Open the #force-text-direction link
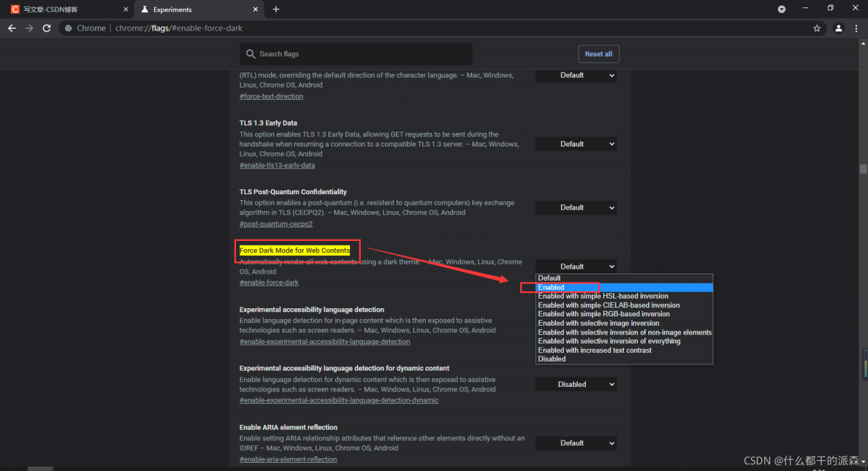The image size is (868, 471). point(271,96)
